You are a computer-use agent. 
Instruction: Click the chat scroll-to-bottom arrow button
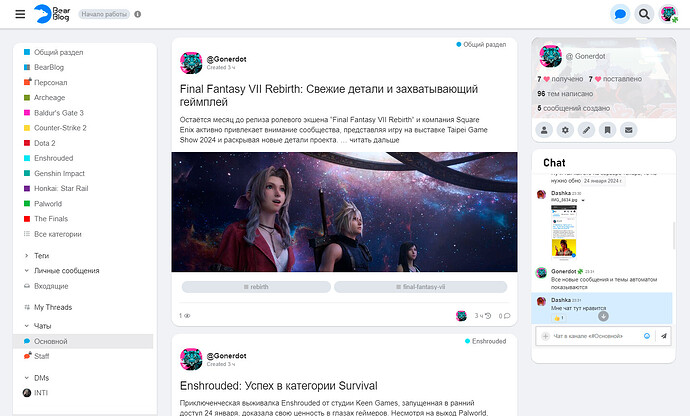(x=603, y=316)
